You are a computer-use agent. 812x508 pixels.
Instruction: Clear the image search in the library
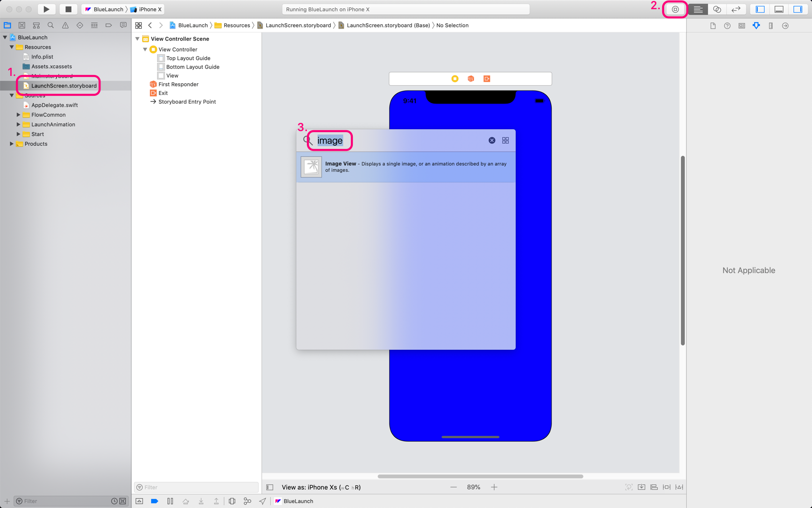tap(492, 140)
